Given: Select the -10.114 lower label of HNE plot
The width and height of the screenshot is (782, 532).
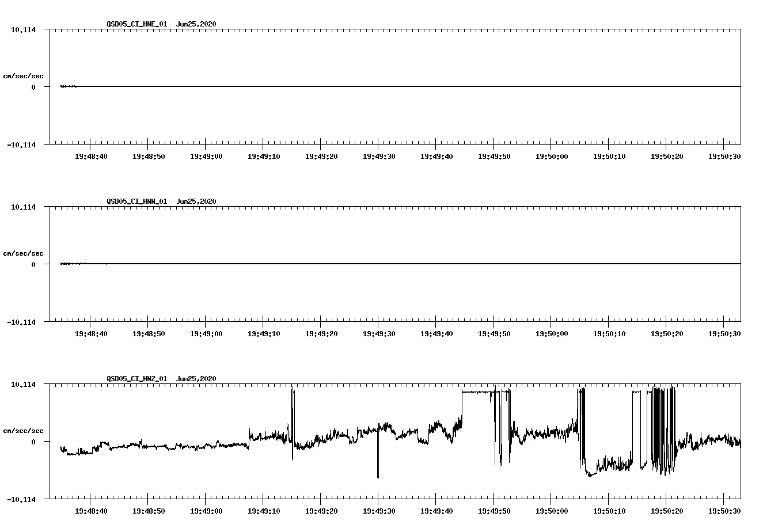Looking at the screenshot, I should point(21,145).
